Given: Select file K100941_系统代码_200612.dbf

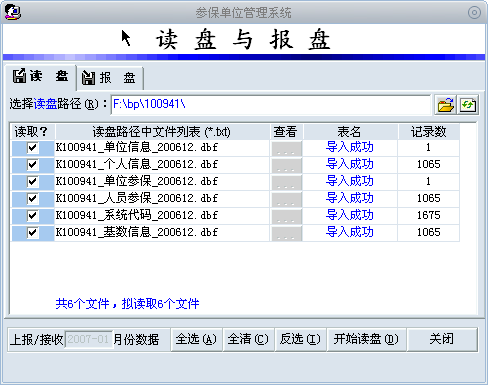Looking at the screenshot, I should point(137,215).
